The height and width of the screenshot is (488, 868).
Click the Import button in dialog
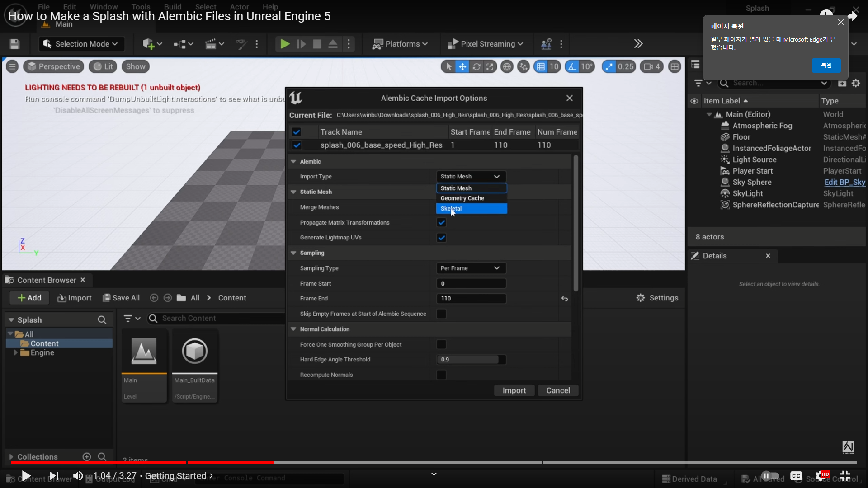pyautogui.click(x=514, y=390)
